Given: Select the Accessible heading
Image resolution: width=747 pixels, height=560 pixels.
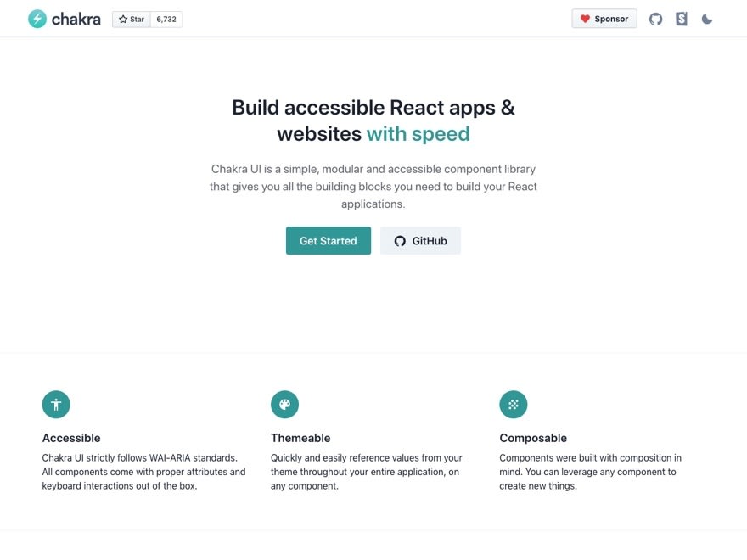Looking at the screenshot, I should (71, 438).
